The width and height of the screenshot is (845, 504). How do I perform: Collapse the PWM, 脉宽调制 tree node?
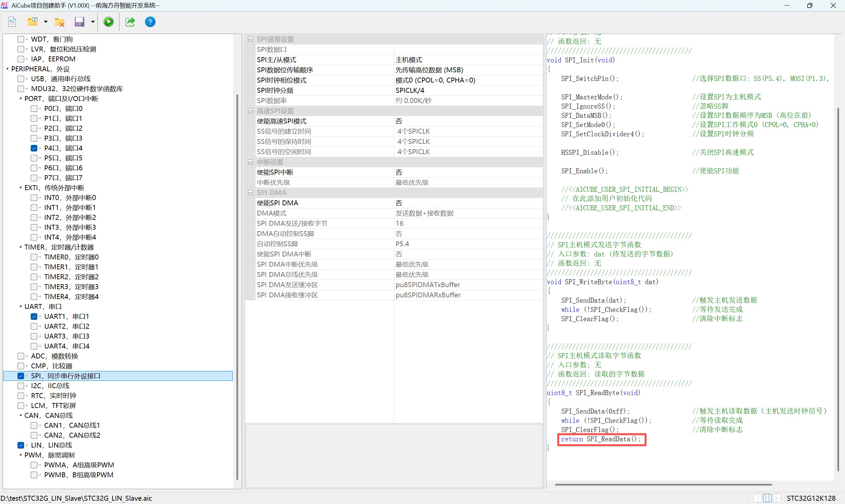[20, 455]
